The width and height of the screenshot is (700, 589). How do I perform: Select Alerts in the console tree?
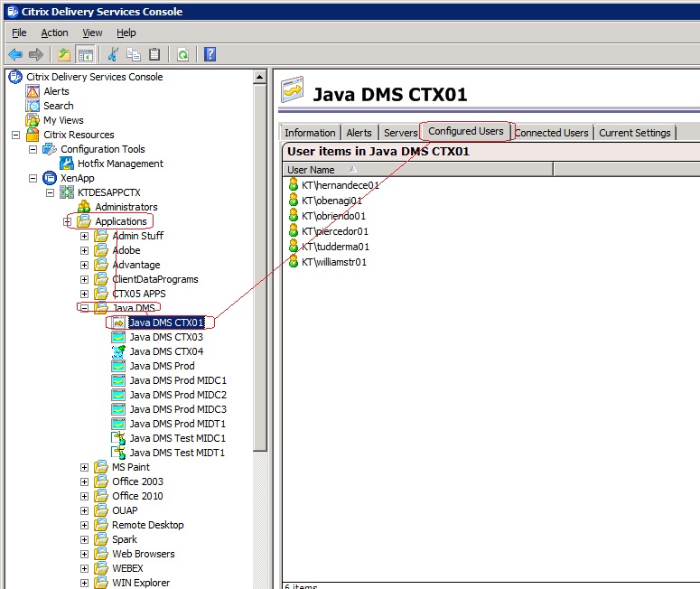(x=56, y=91)
